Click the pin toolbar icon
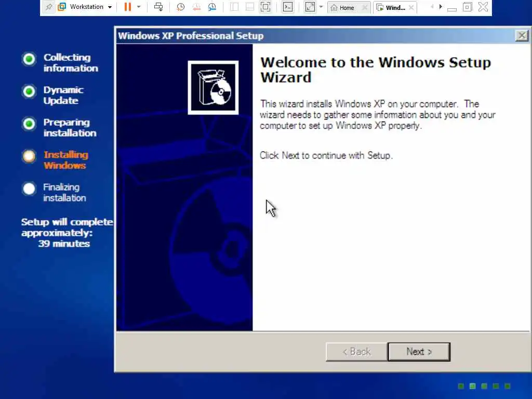Screen dimensions: 532x399 (x=49, y=7)
